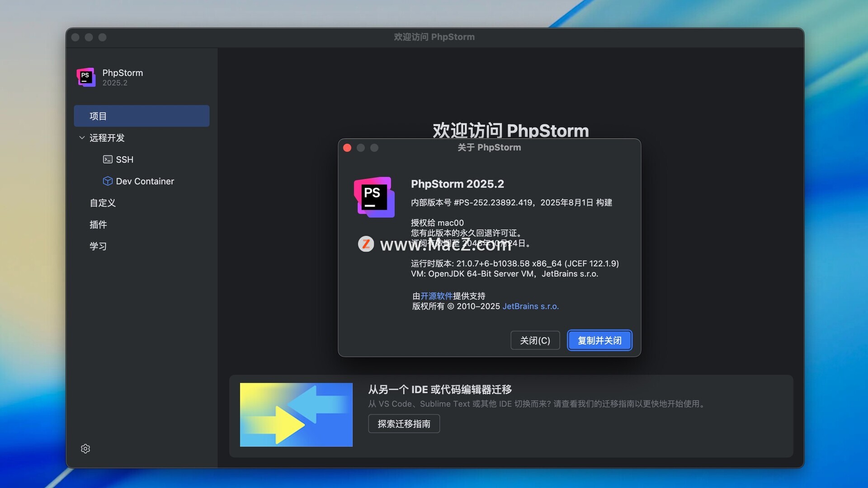Open the SSH remote development entry
Image resolution: width=868 pixels, height=488 pixels.
point(125,160)
